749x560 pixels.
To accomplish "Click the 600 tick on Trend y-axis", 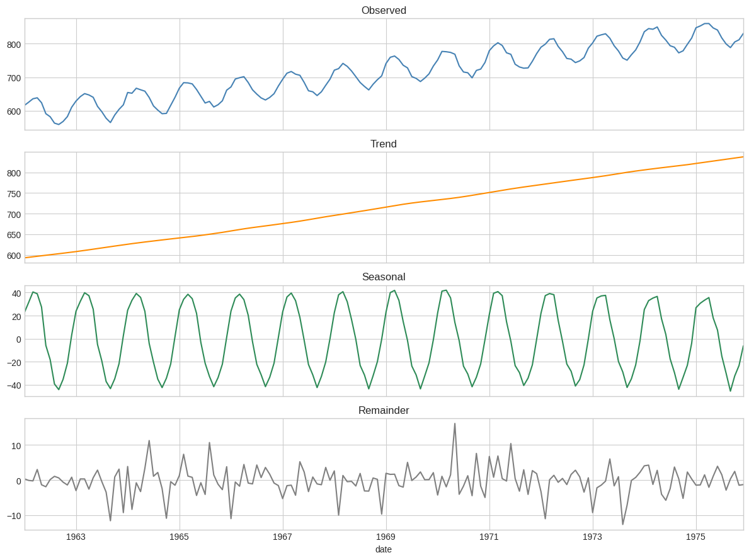I will pyautogui.click(x=14, y=256).
